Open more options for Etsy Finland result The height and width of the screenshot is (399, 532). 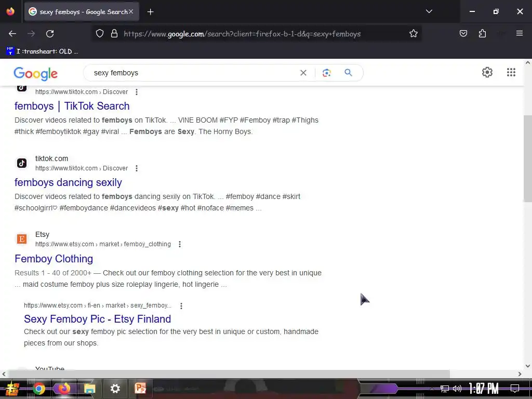pyautogui.click(x=181, y=306)
